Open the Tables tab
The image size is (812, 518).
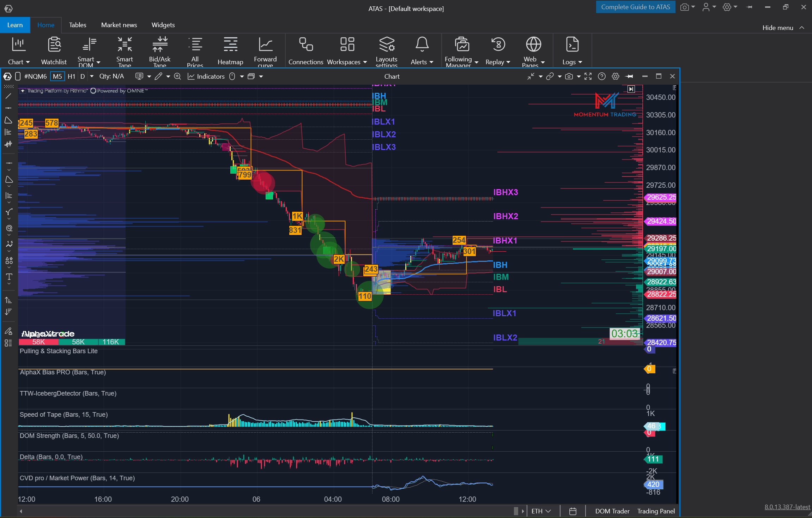click(x=78, y=25)
